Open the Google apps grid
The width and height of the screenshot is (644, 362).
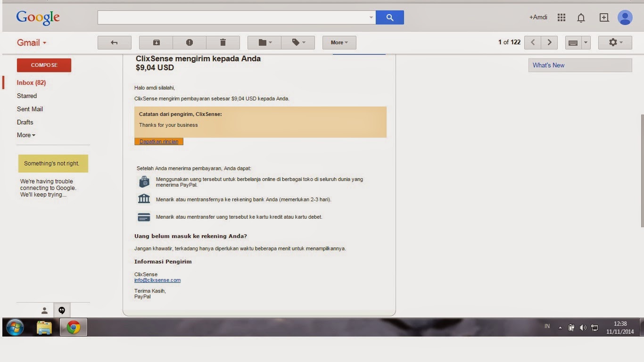coord(561,17)
